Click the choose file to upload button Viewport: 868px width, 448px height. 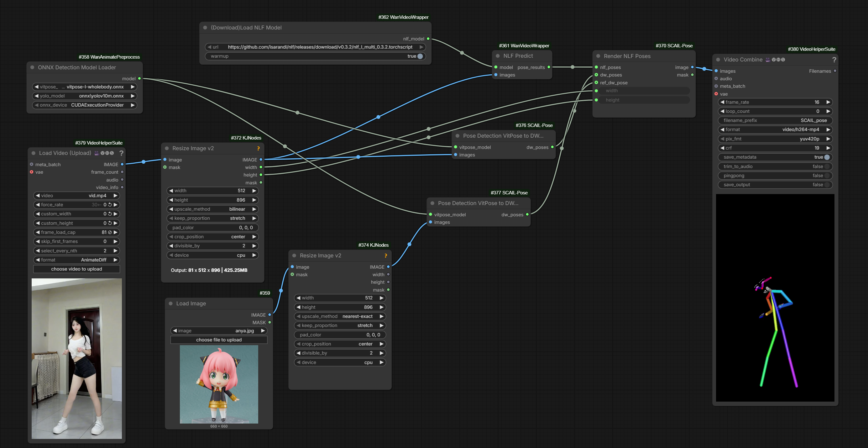(x=219, y=340)
